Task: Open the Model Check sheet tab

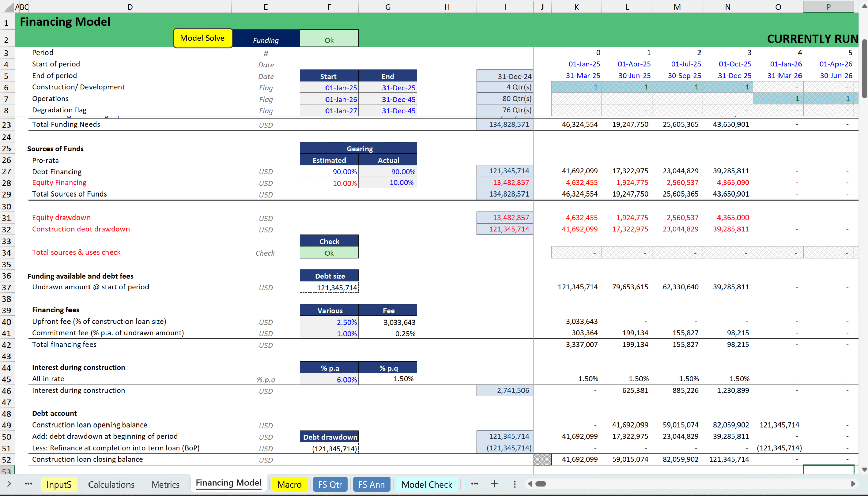Action: (427, 484)
